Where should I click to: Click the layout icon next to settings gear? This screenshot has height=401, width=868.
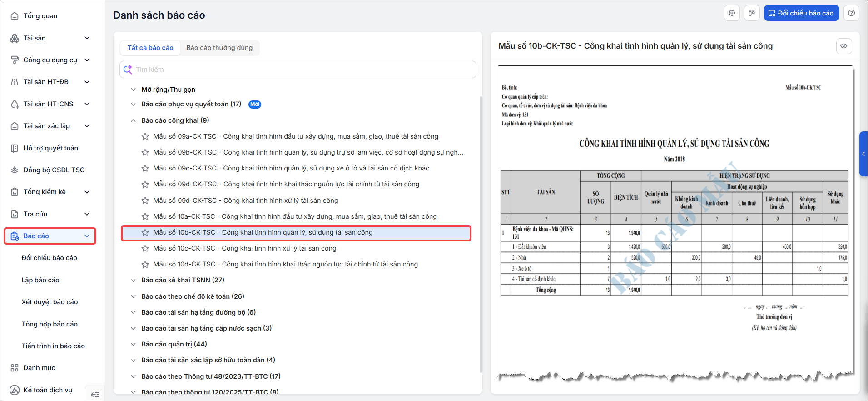[x=752, y=13]
